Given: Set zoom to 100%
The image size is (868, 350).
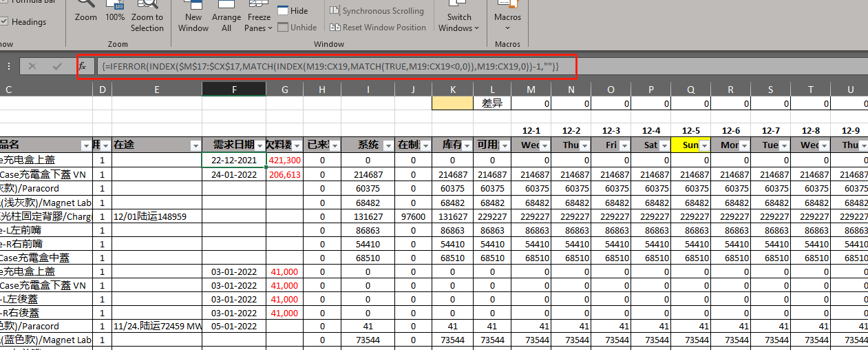Looking at the screenshot, I should click(115, 12).
